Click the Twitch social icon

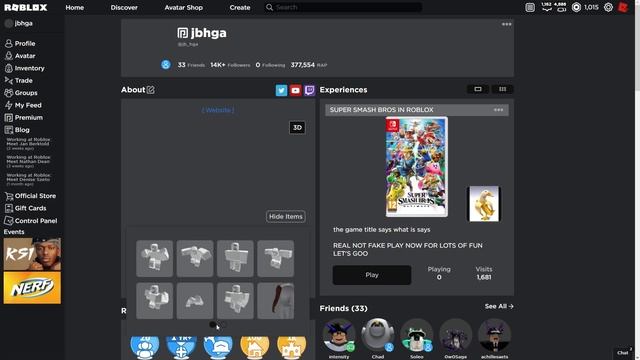(x=309, y=90)
